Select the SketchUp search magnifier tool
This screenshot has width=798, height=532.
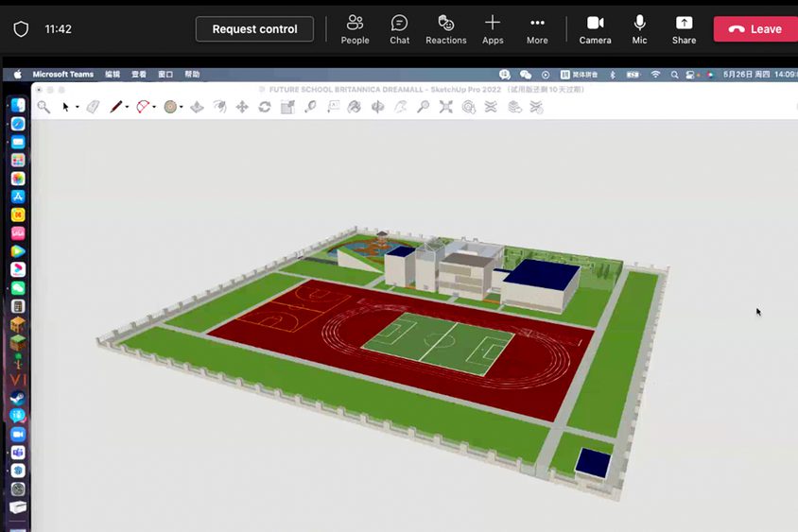click(x=43, y=108)
